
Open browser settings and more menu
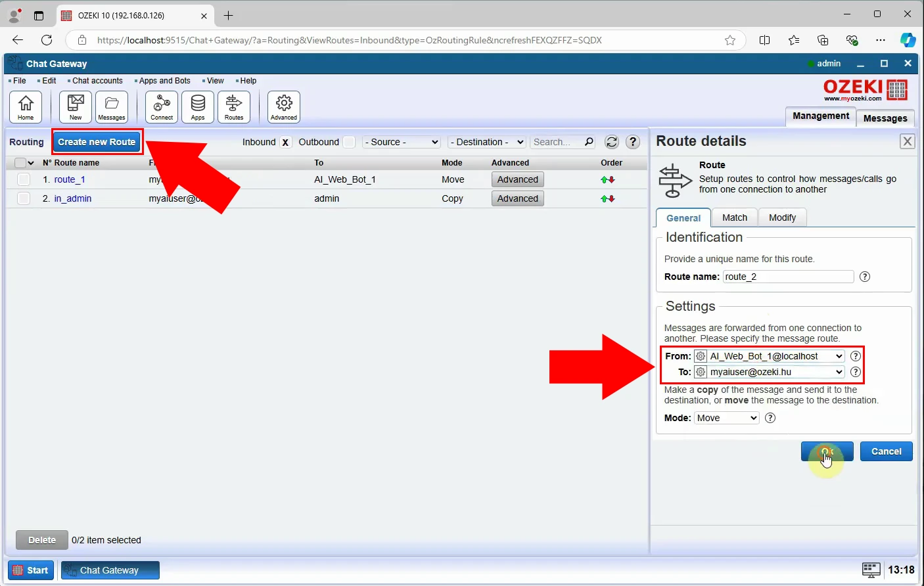tap(881, 40)
